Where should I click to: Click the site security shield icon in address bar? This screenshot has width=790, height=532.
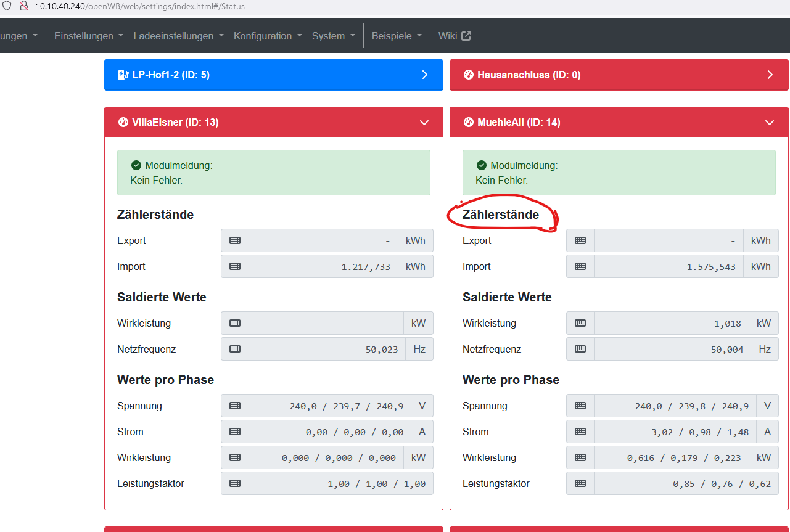click(x=7, y=6)
